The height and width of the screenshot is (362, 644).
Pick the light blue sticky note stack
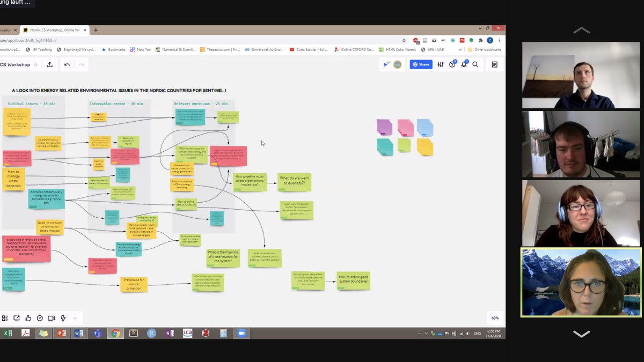click(425, 128)
